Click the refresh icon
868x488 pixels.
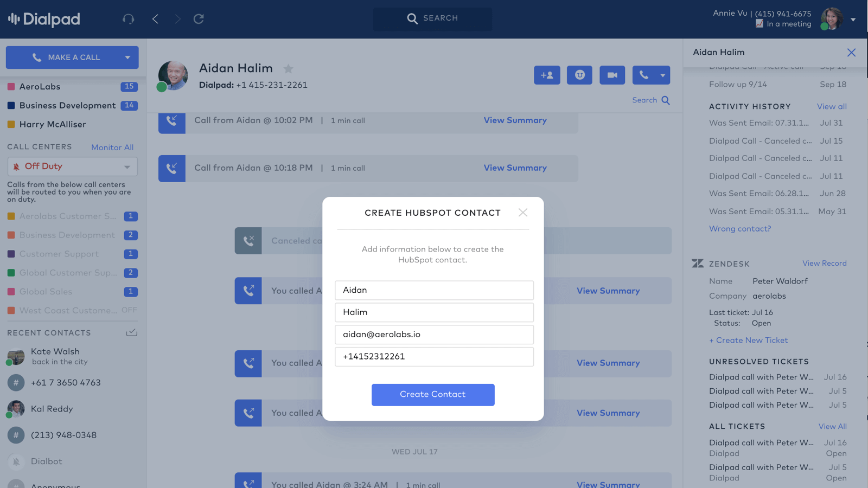pyautogui.click(x=199, y=19)
